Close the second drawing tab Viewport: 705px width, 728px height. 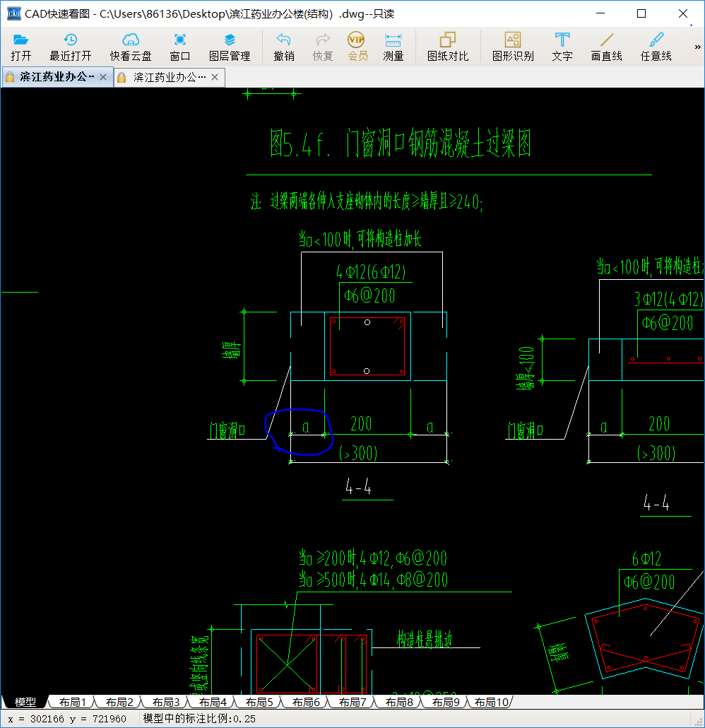[x=215, y=77]
